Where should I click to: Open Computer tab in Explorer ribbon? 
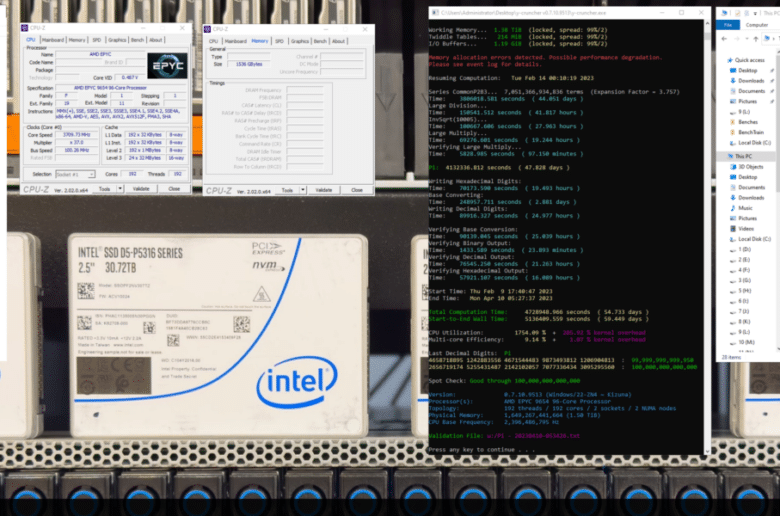[757, 25]
